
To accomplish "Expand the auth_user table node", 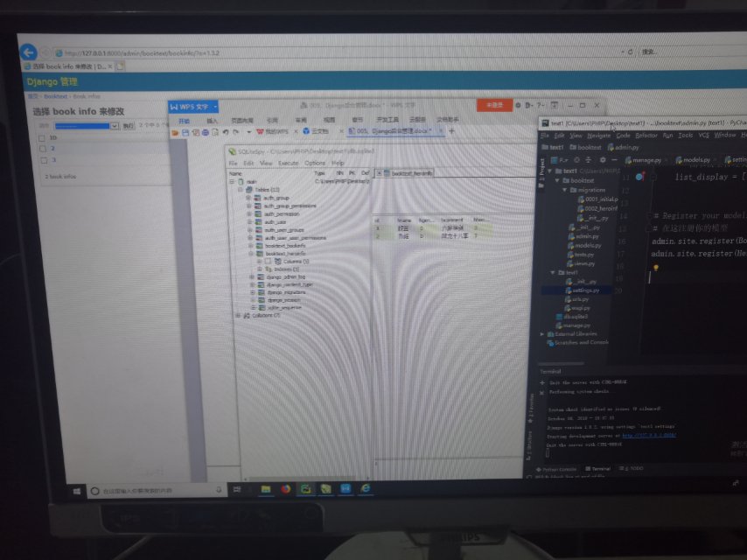I will [x=249, y=221].
